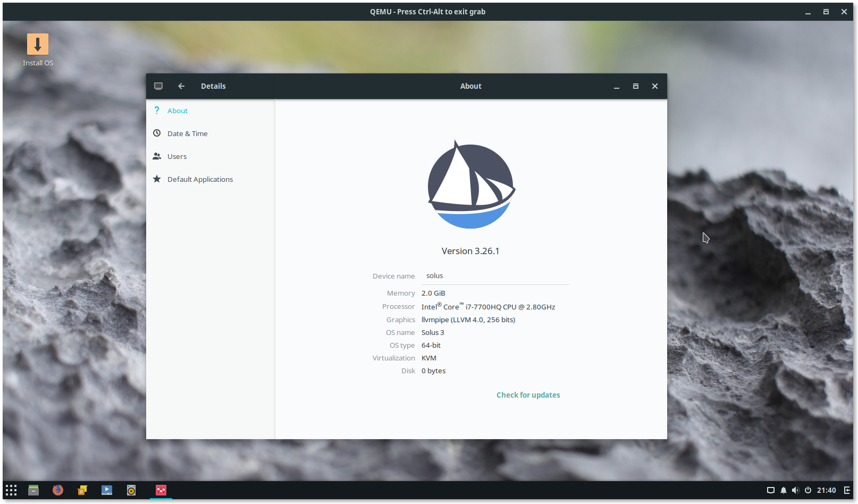Open the Raven sidebar toggle icon

[x=847, y=490]
